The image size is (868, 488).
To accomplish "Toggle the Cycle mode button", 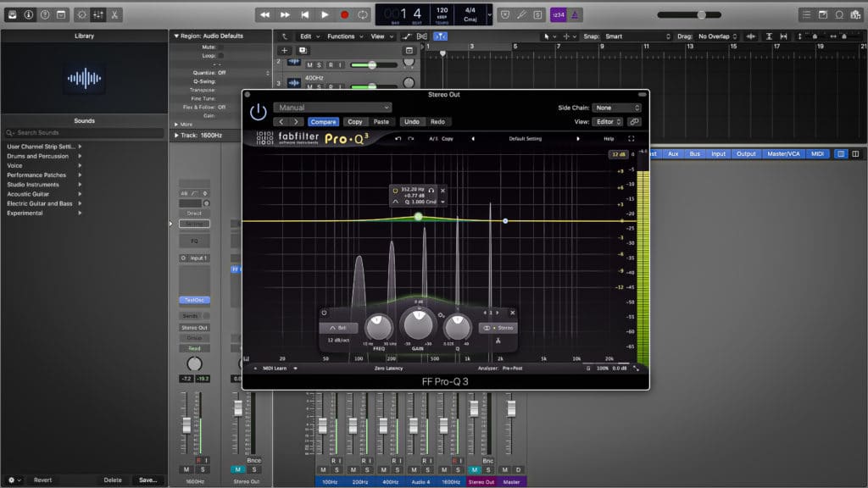I will 363,15.
